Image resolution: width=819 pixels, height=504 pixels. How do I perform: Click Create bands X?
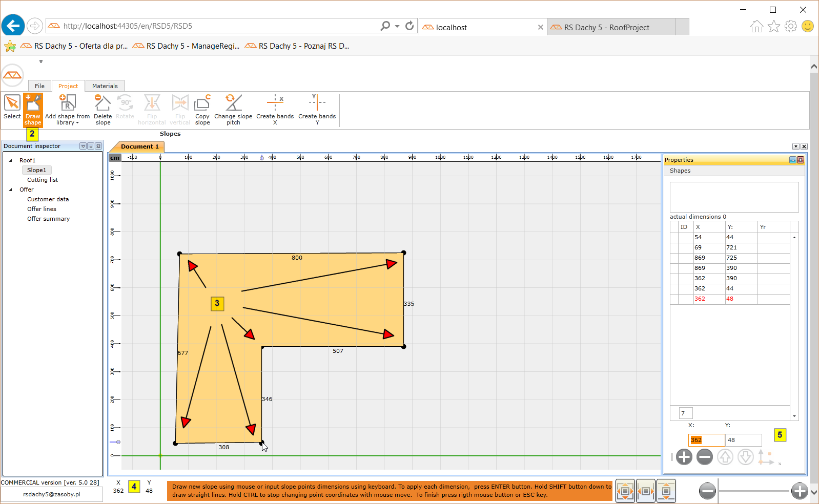click(x=275, y=109)
